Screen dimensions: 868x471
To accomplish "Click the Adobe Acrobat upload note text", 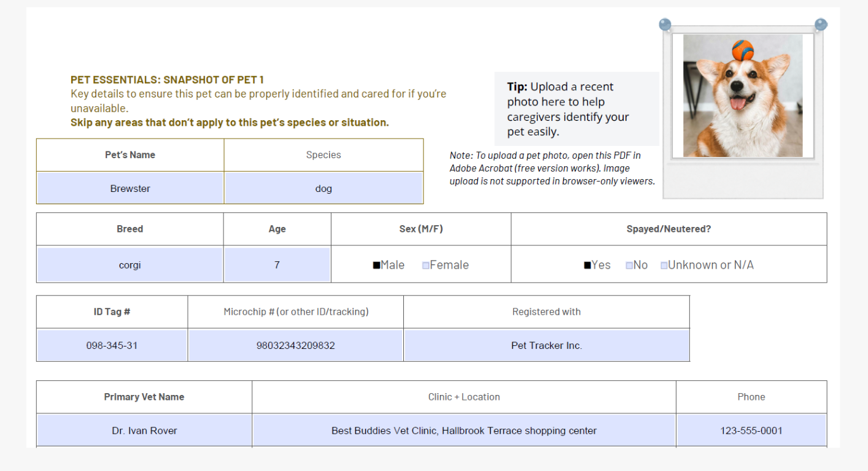I will click(x=552, y=168).
